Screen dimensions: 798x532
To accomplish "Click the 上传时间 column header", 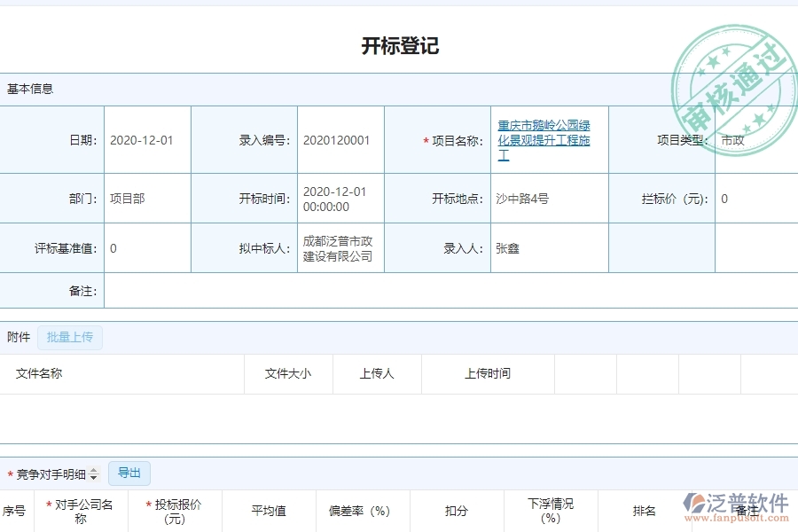I will (488, 373).
